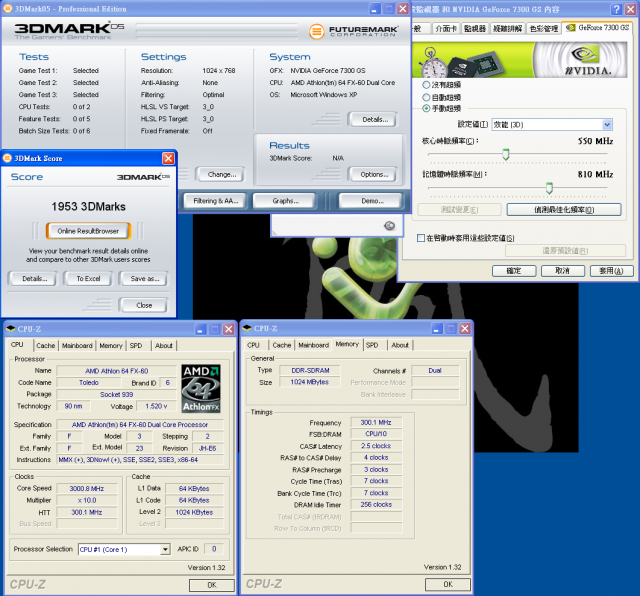Click the AMD Athlon 64 FX logo
Image resolution: width=640 pixels, height=596 pixels.
[x=201, y=388]
